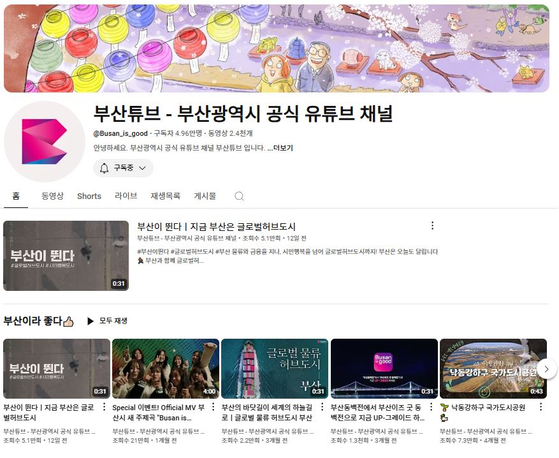Open the Special 이벤트 Official MV video title
Image resolution: width=559 pixels, height=458 pixels.
click(159, 413)
